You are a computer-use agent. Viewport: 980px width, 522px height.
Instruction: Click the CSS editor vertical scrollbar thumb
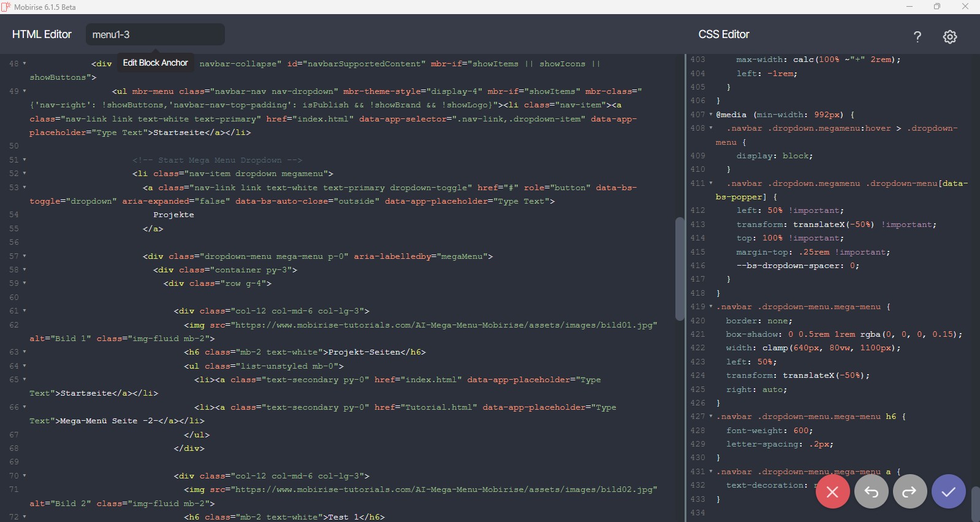[975, 503]
